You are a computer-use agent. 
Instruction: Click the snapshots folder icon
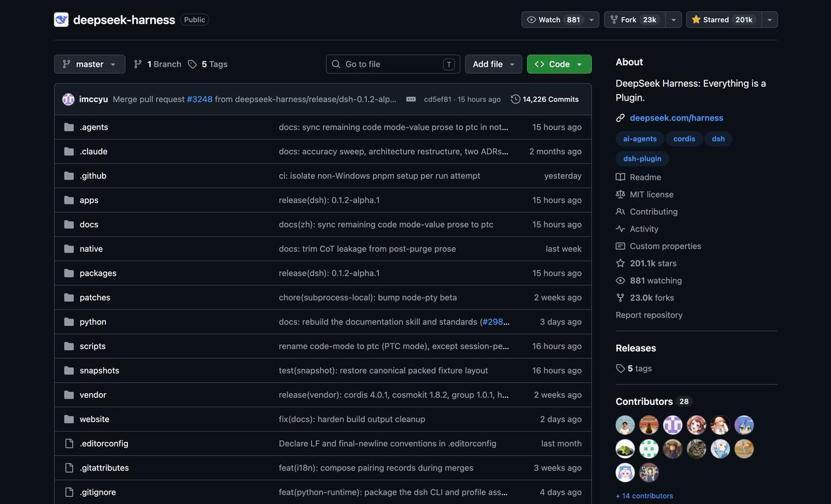coord(69,370)
